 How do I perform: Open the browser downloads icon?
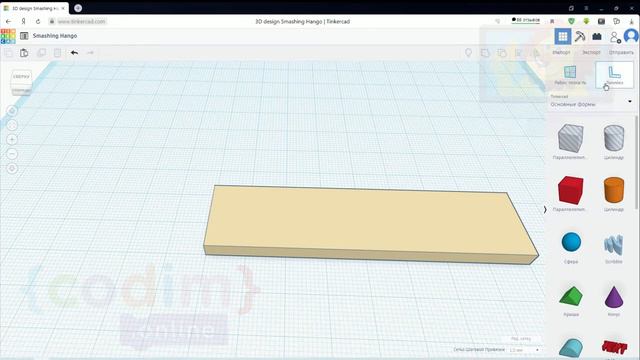(631, 21)
